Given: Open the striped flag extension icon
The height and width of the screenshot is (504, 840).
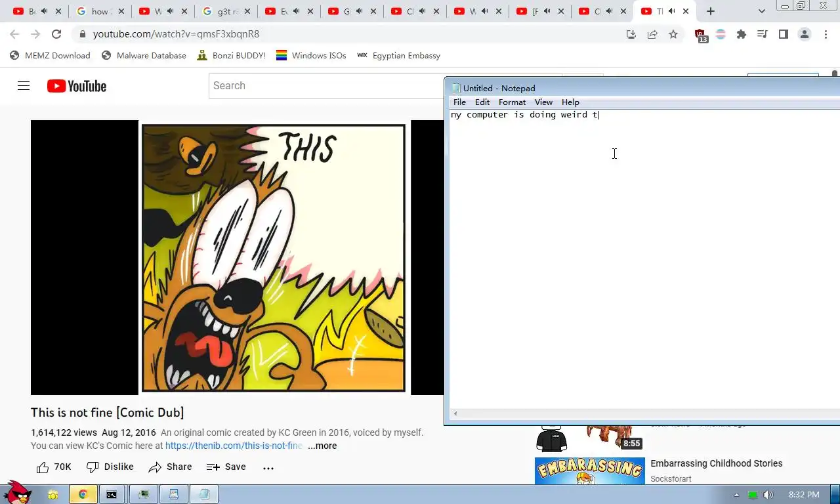Looking at the screenshot, I should click(x=721, y=34).
